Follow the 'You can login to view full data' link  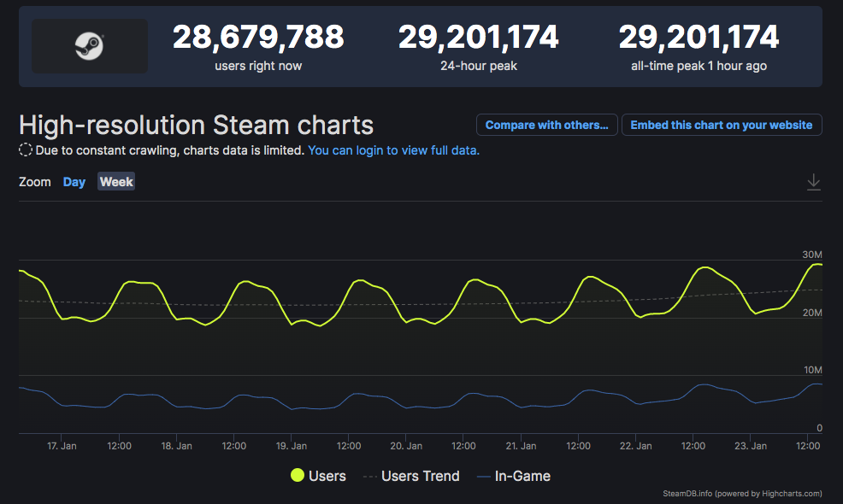pyautogui.click(x=393, y=150)
